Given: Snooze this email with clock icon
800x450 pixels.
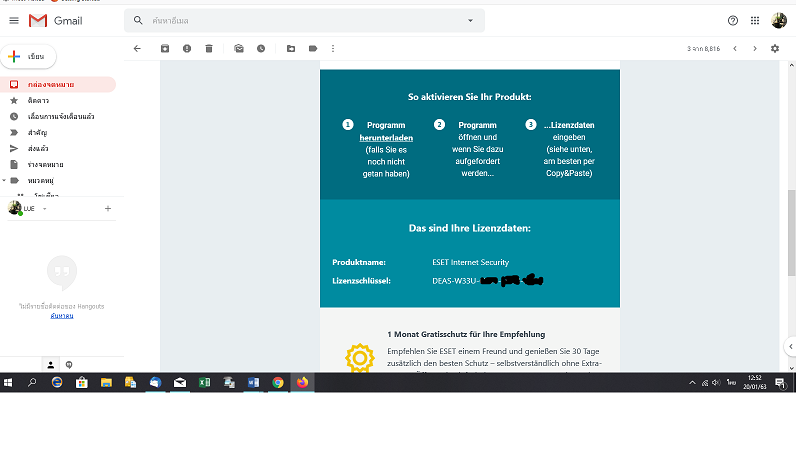Looking at the screenshot, I should pos(261,48).
